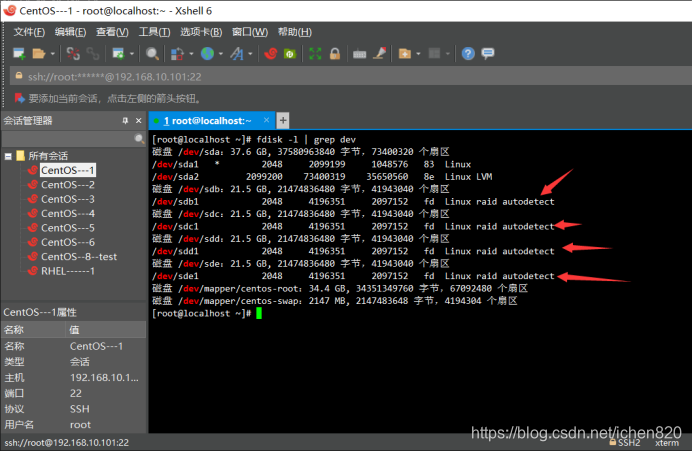
Task: Open the 窗口(W) menu
Action: coord(250,32)
